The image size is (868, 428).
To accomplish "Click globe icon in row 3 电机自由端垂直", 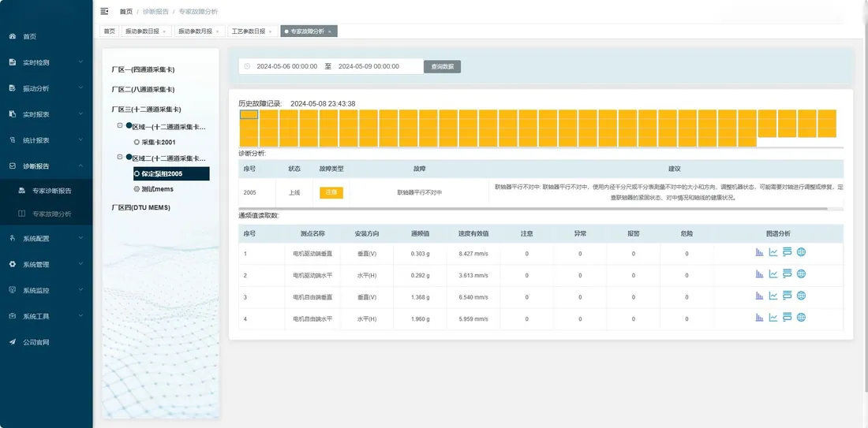I will point(801,296).
